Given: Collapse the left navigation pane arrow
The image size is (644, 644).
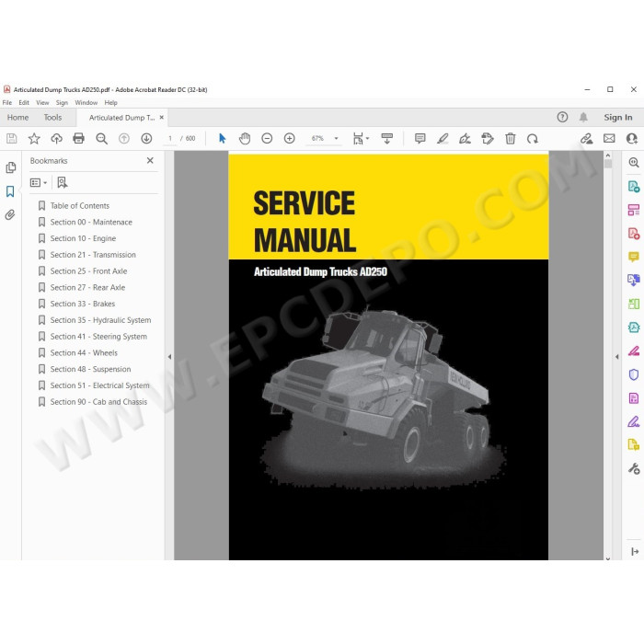Looking at the screenshot, I should pos(169,357).
